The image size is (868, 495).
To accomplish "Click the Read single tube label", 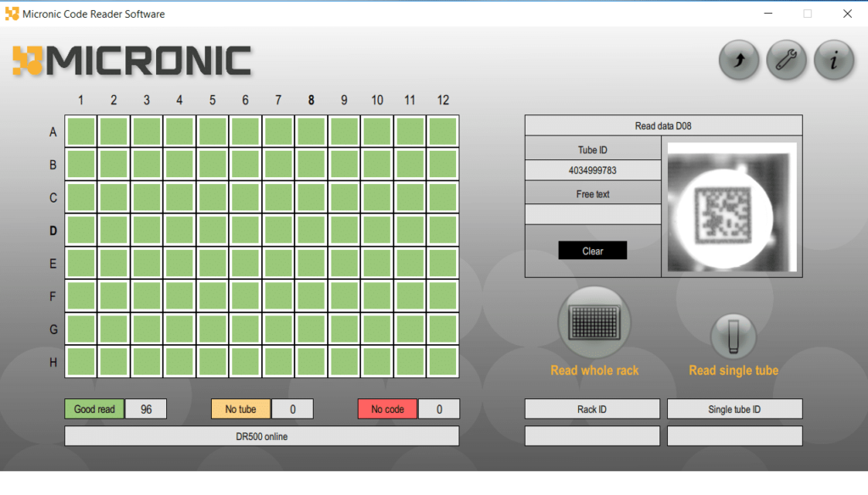I will point(733,370).
